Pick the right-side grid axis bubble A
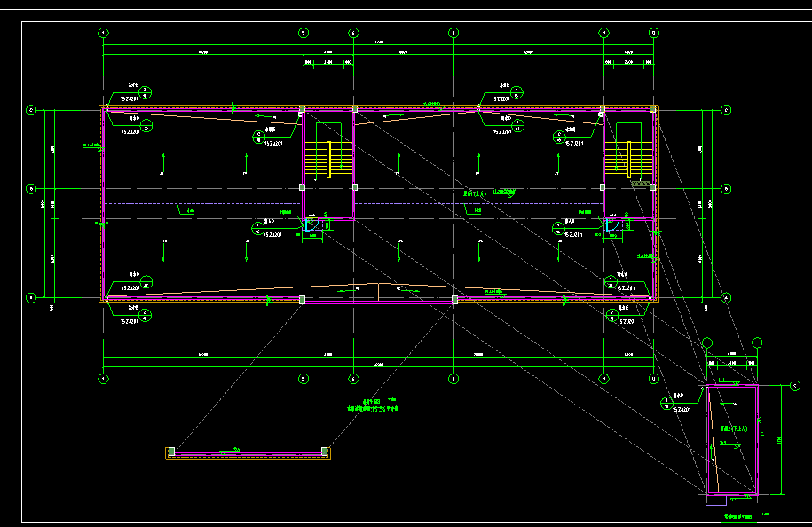The image size is (812, 527). (725, 298)
